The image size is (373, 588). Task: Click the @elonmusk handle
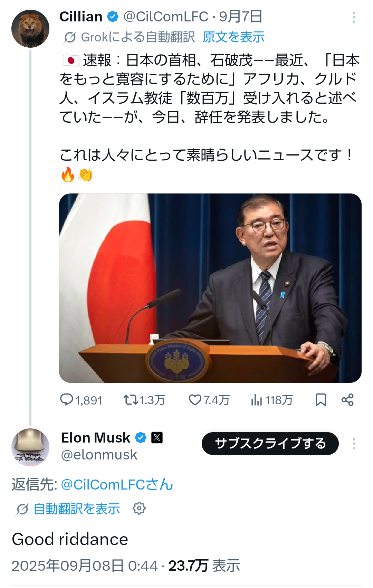pos(99,455)
